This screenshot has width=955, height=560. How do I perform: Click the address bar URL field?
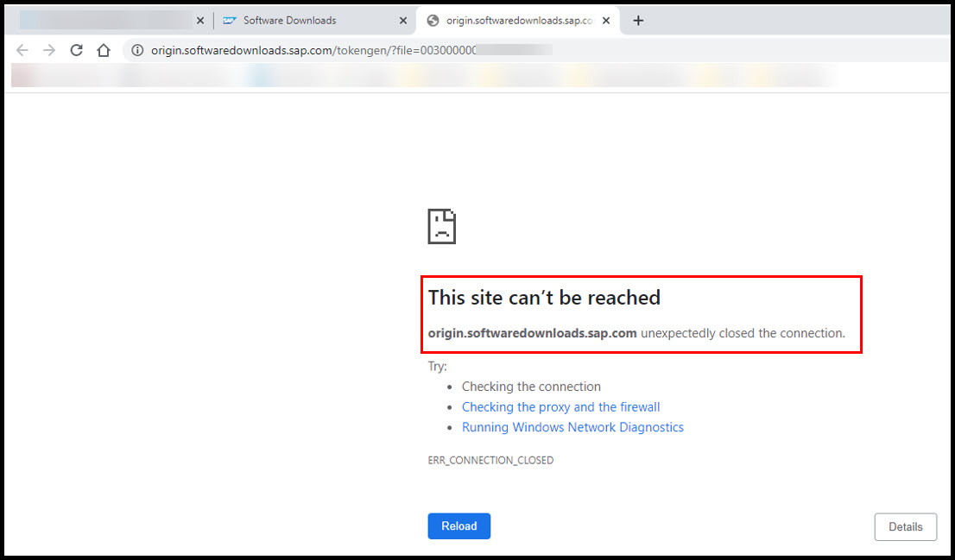point(536,51)
